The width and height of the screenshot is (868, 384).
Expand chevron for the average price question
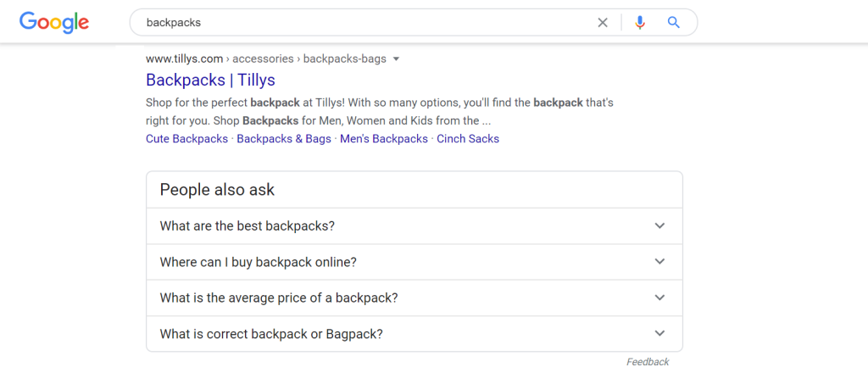660,298
